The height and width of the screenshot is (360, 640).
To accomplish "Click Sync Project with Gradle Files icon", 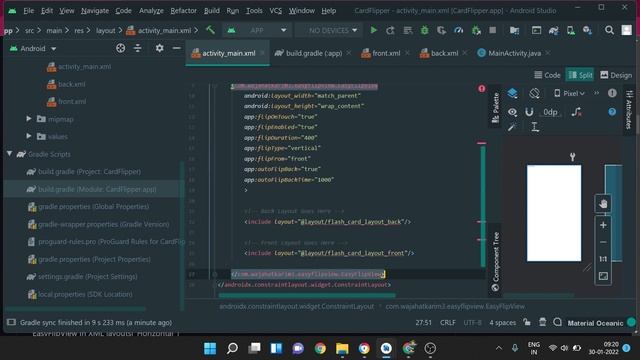I will tap(553, 30).
